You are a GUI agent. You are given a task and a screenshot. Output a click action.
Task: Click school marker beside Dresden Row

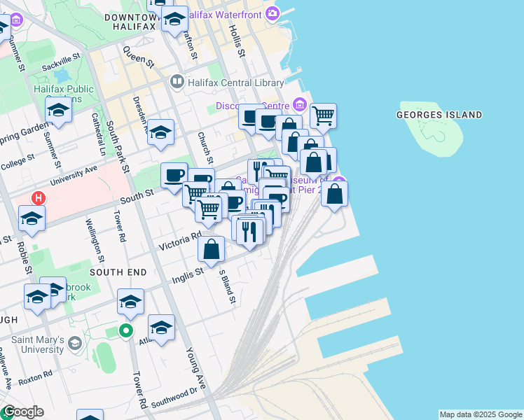click(160, 134)
